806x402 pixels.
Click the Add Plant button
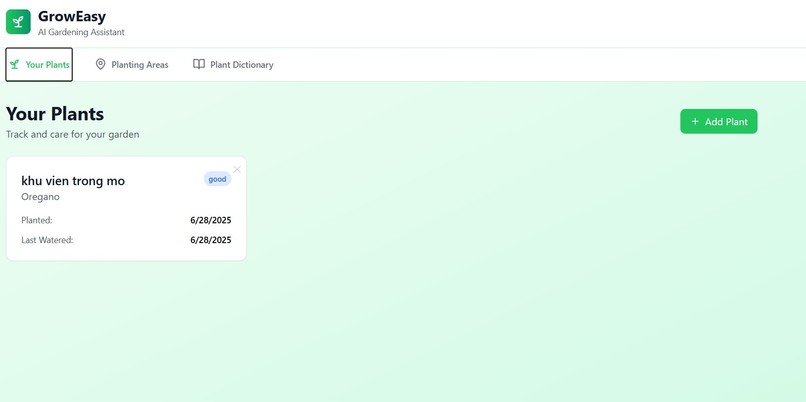pos(719,121)
